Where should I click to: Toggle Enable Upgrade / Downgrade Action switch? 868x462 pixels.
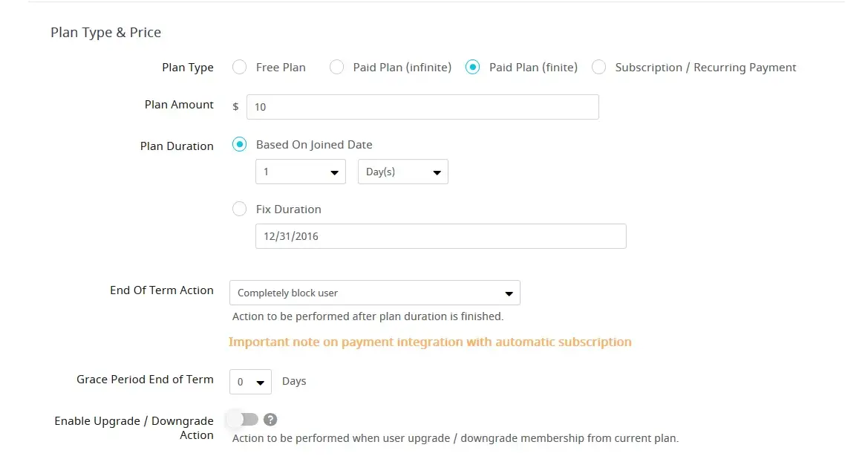(x=243, y=420)
